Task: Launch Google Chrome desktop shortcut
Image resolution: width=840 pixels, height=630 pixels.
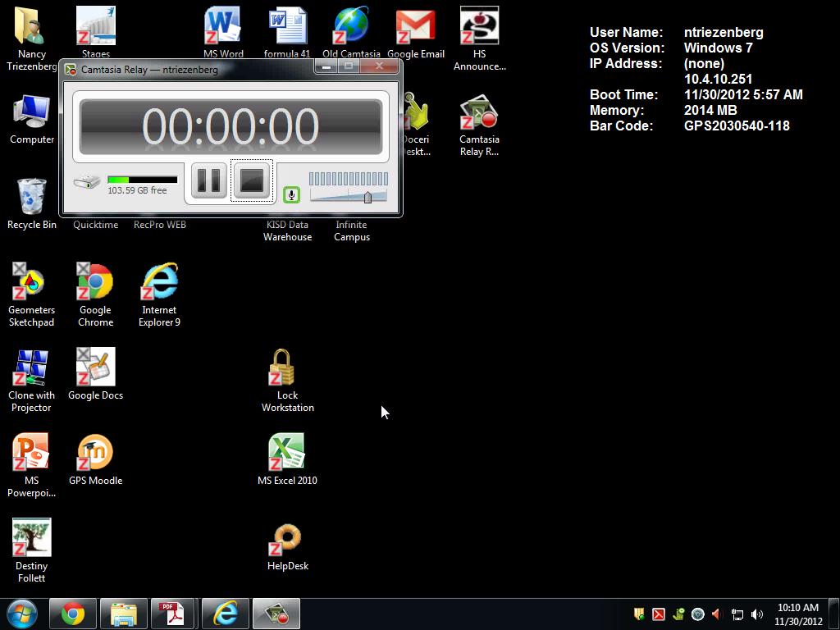Action: [x=95, y=294]
